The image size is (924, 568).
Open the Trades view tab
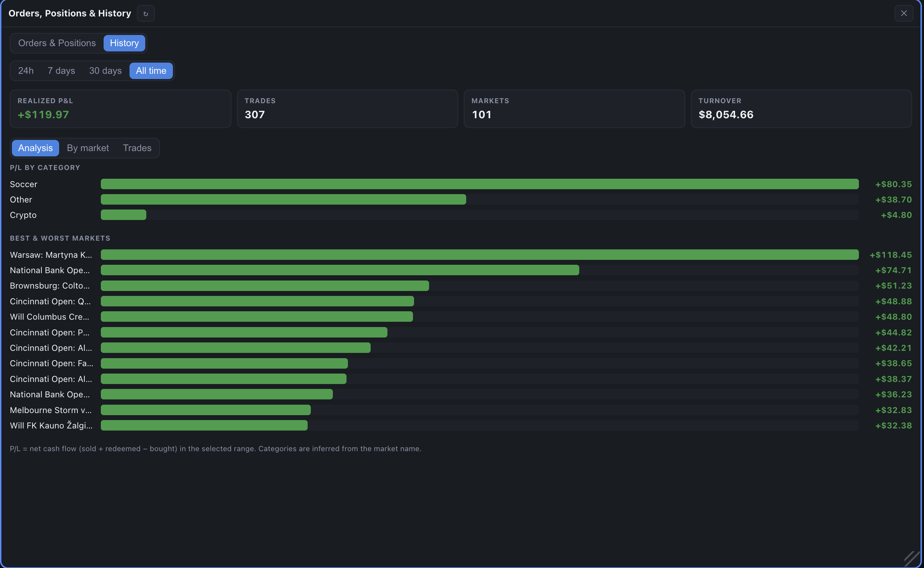pos(137,148)
